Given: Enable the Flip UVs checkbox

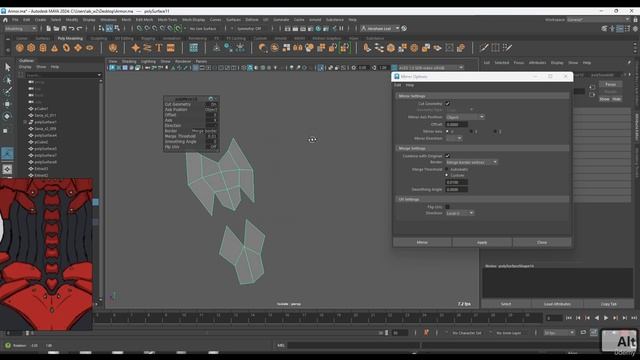Looking at the screenshot, I should (447, 207).
